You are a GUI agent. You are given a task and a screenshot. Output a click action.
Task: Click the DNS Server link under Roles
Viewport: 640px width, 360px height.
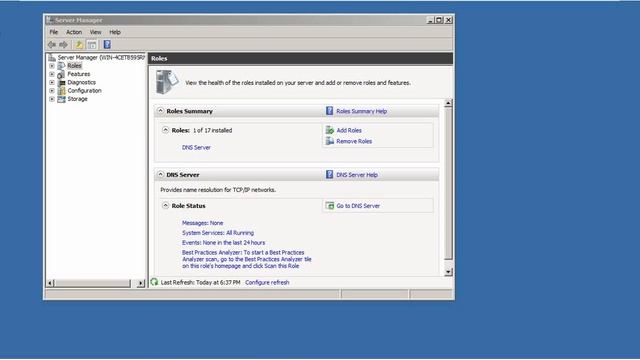click(x=196, y=147)
